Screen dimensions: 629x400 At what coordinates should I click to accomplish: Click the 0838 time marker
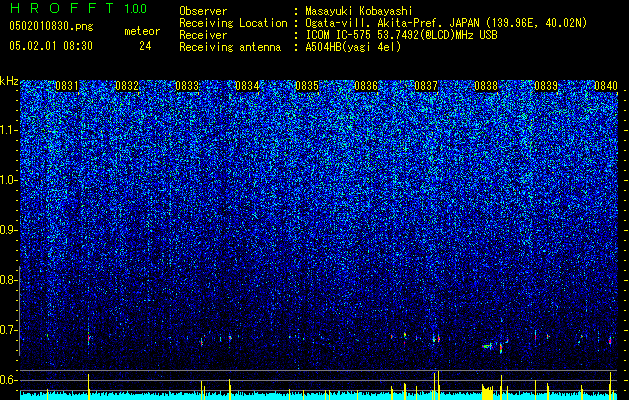tap(486, 86)
